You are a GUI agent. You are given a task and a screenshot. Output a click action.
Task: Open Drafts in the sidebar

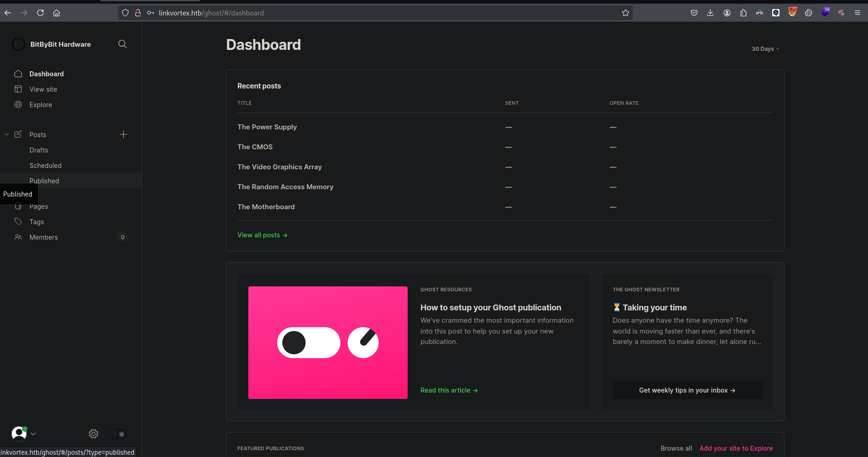click(39, 150)
